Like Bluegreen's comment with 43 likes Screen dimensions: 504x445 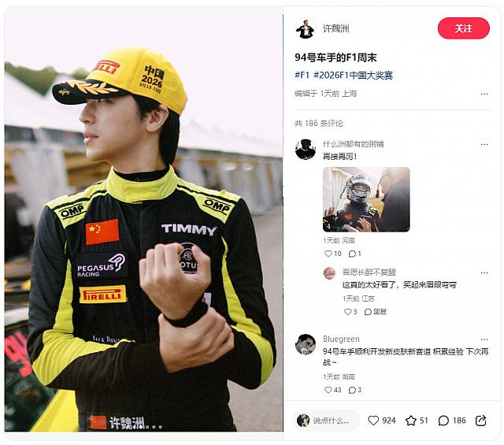[x=328, y=390]
